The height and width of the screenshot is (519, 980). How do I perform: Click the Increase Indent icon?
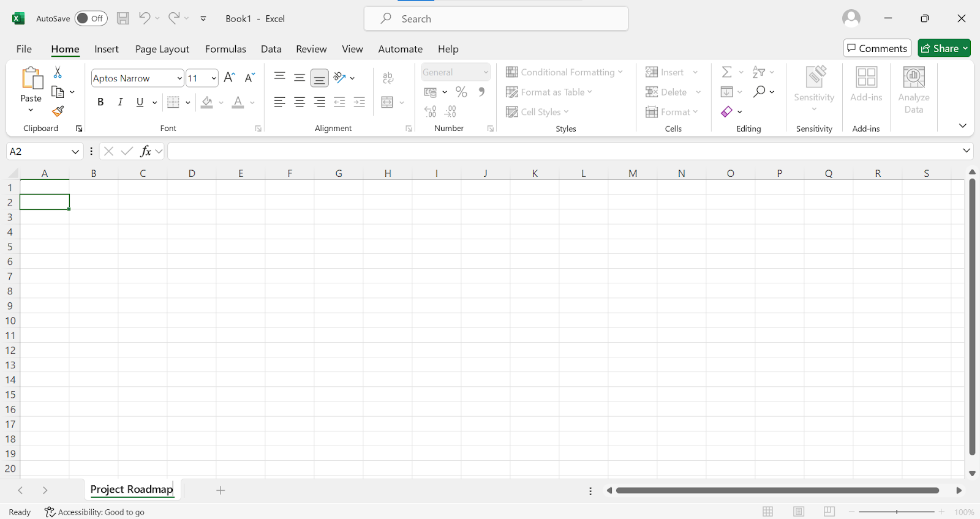coord(360,102)
